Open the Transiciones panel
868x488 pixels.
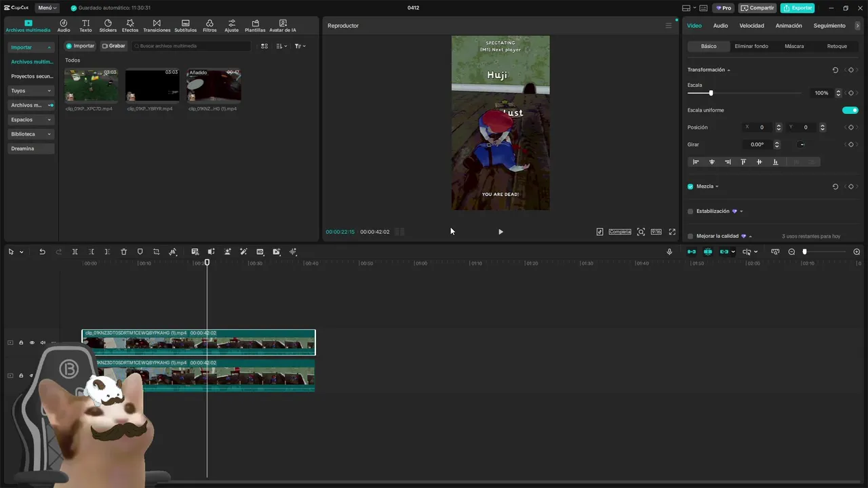point(157,26)
